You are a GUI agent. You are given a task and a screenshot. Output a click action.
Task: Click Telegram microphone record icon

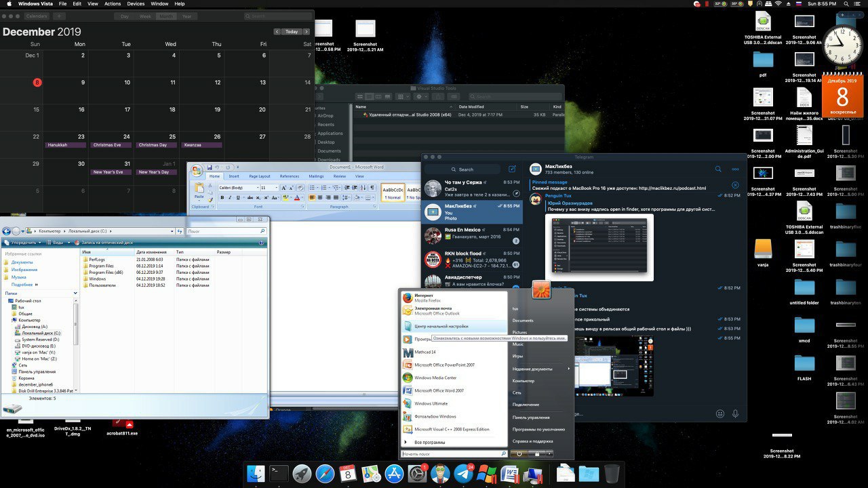[x=735, y=413]
